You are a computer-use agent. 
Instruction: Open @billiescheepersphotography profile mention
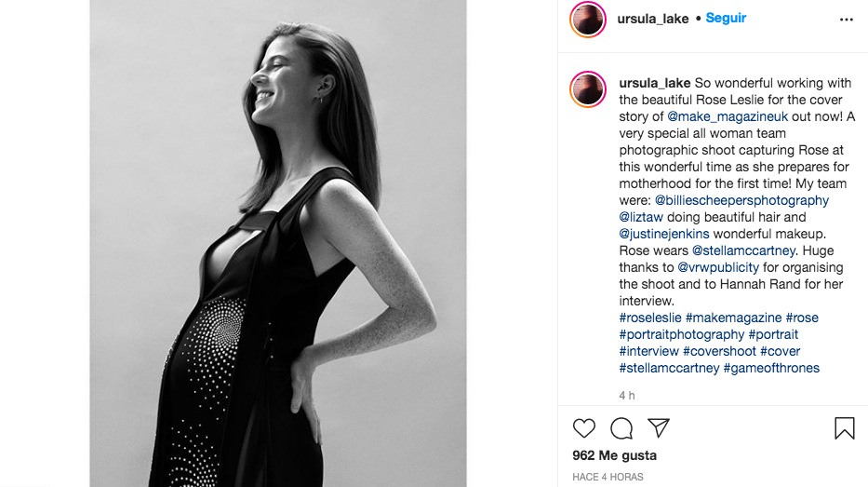(x=741, y=200)
